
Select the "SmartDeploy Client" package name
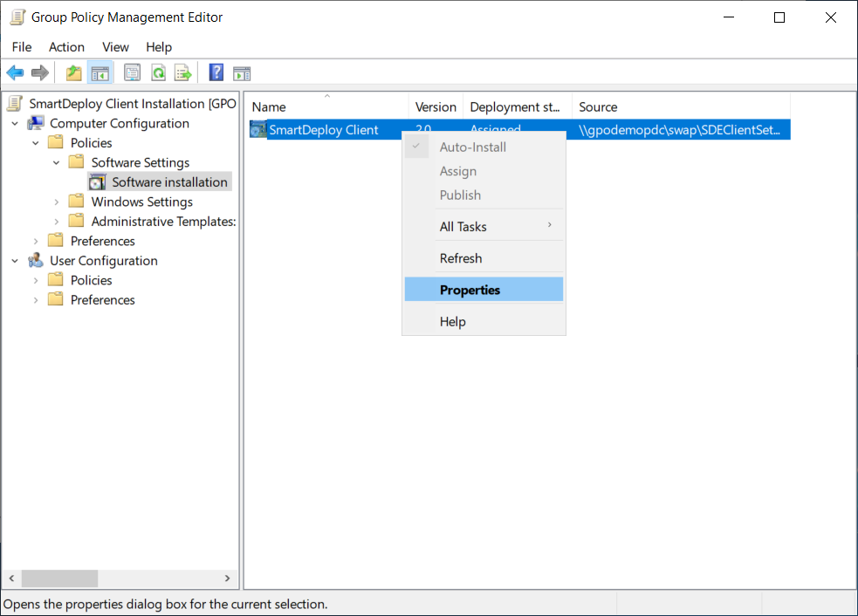point(324,130)
